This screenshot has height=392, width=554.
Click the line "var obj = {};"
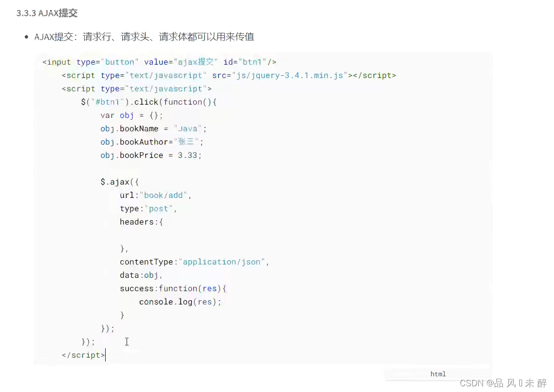pos(131,116)
